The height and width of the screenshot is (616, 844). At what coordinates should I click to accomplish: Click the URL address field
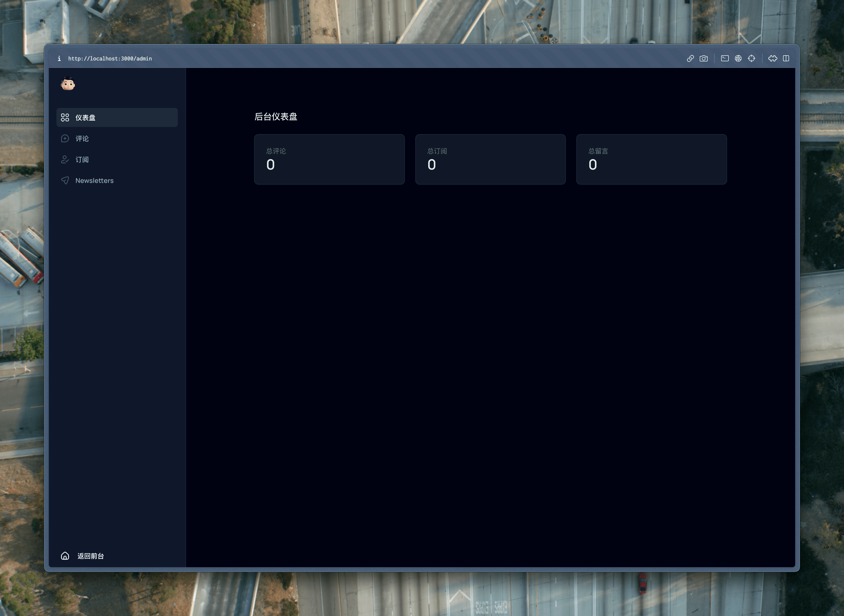pyautogui.click(x=110, y=59)
